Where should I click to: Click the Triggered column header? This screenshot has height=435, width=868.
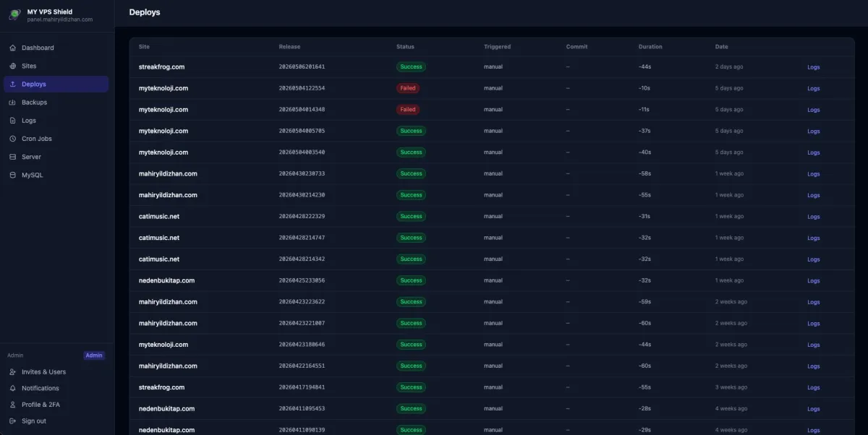[497, 47]
